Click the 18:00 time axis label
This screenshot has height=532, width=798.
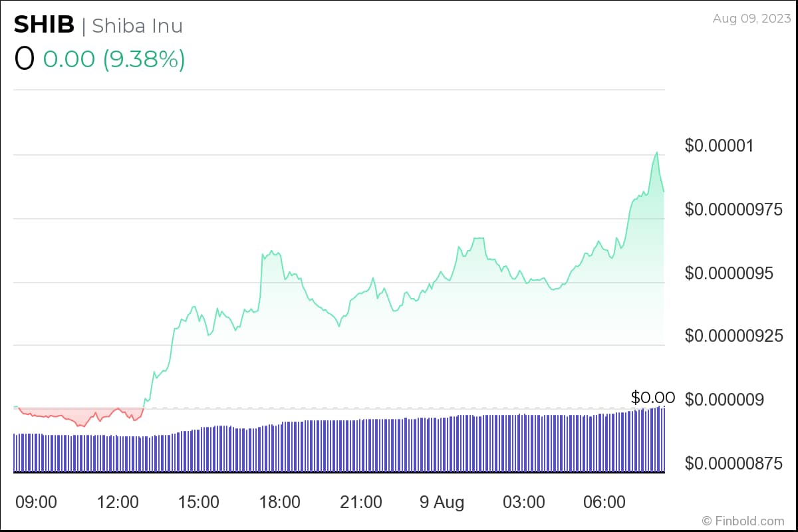point(280,501)
